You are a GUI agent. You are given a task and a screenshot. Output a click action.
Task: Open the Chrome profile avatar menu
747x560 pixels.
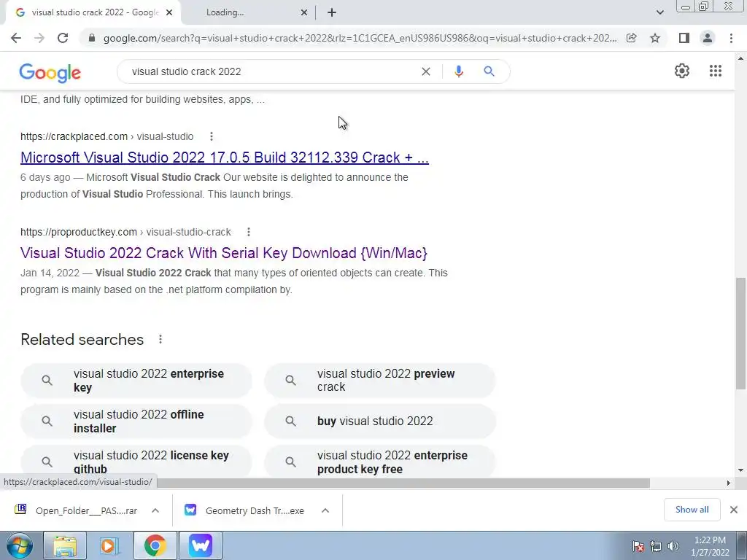click(708, 38)
